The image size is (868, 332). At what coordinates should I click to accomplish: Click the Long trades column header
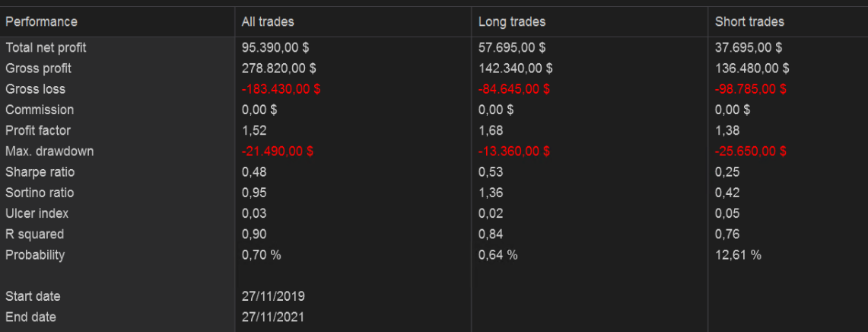pos(512,22)
